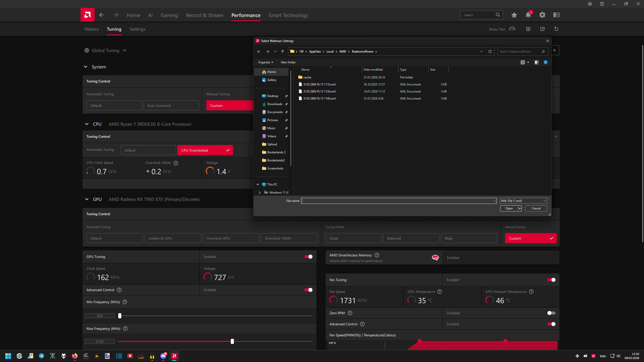
Task: Select file 3150 2800 PL15 1140.xml
Action: pos(319,99)
